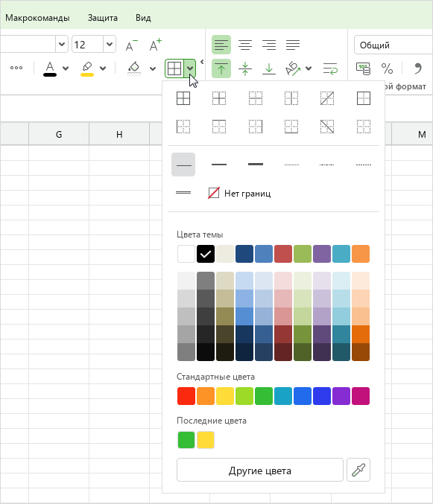
Task: Toggle vertical align top button
Action: 221,68
